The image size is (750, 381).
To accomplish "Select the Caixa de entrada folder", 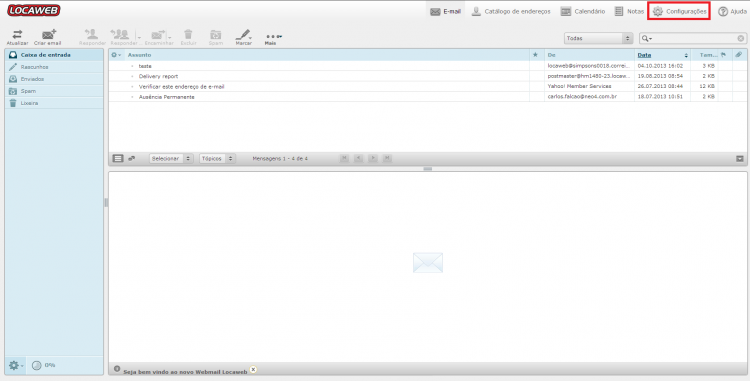I will click(x=54, y=55).
